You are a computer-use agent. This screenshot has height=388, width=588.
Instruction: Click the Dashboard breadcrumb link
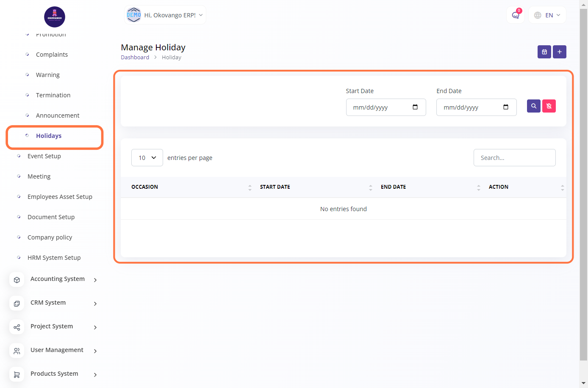135,58
